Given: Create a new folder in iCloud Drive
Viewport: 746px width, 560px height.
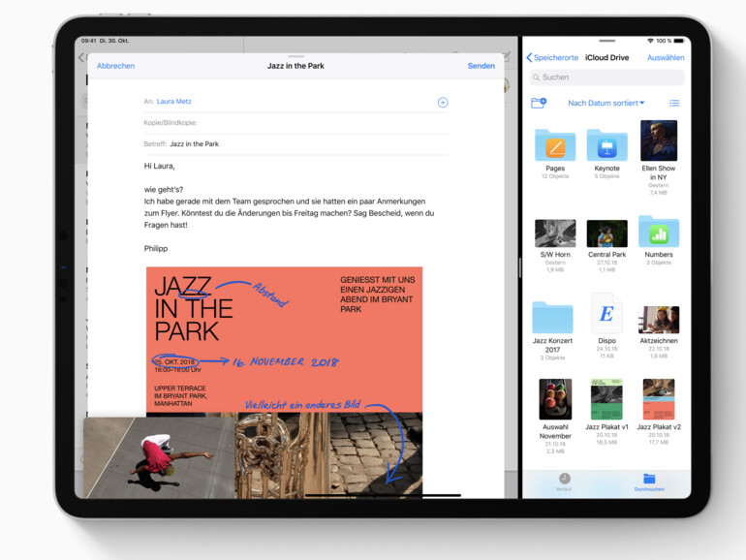Looking at the screenshot, I should click(x=539, y=103).
